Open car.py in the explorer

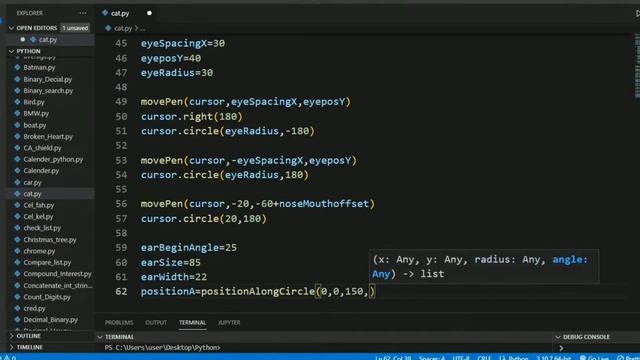(32, 182)
